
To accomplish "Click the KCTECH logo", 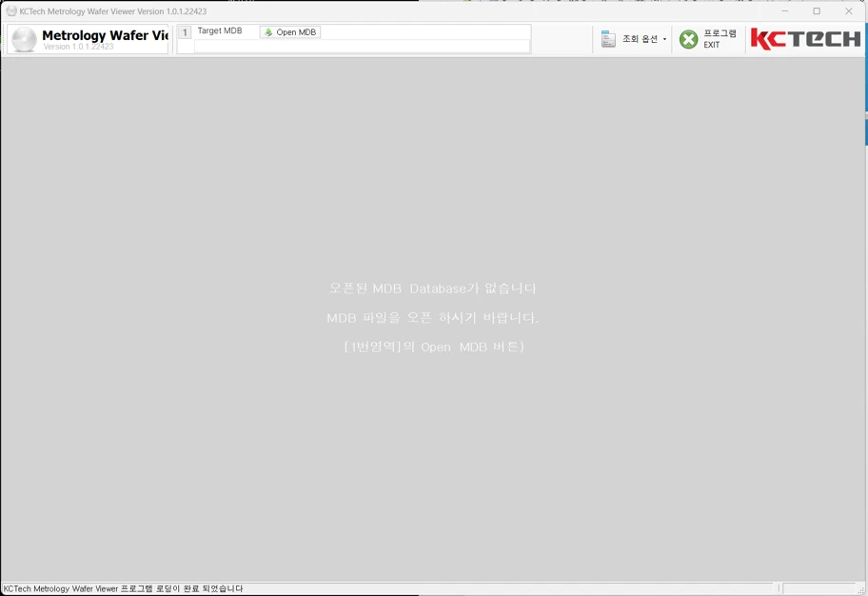I will [805, 39].
